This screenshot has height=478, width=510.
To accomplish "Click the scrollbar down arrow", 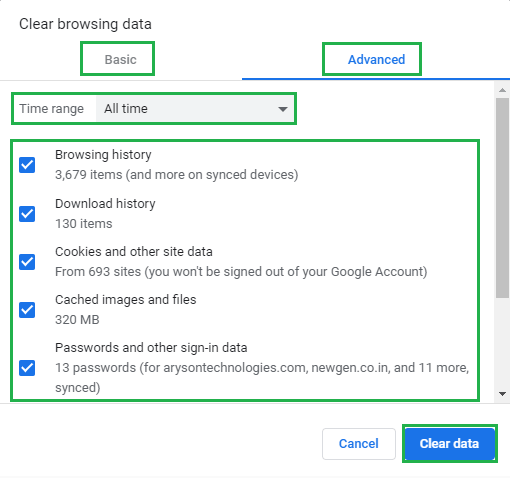I will (502, 394).
